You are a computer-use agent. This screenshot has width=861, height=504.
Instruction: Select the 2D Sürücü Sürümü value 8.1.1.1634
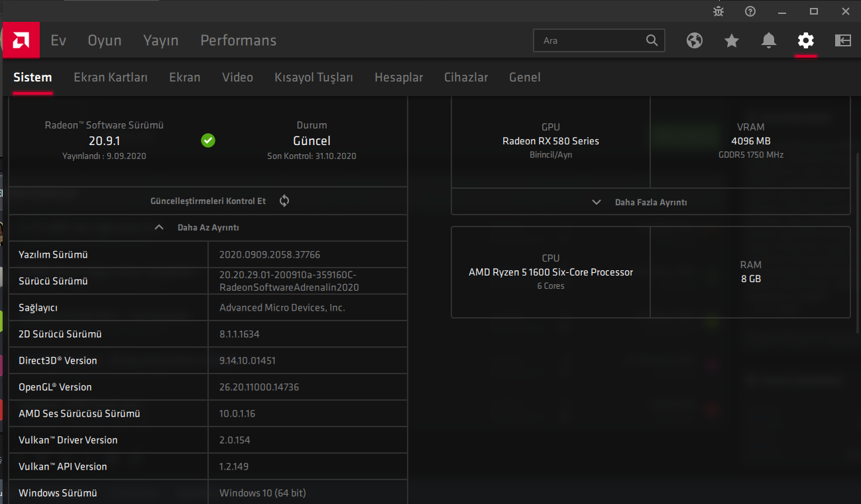point(239,334)
